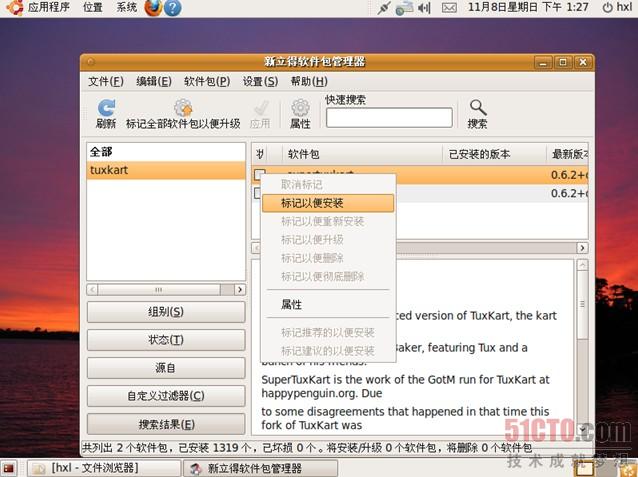Click 新立得软件包管理器 taskbar button
The width and height of the screenshot is (638, 477).
coord(260,468)
